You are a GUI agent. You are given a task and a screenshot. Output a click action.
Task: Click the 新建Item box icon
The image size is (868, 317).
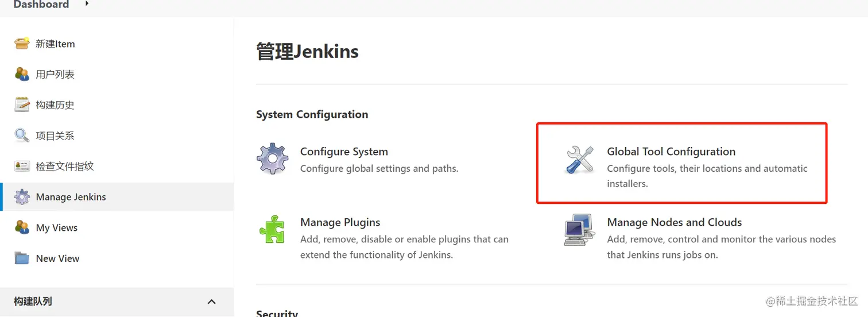22,44
